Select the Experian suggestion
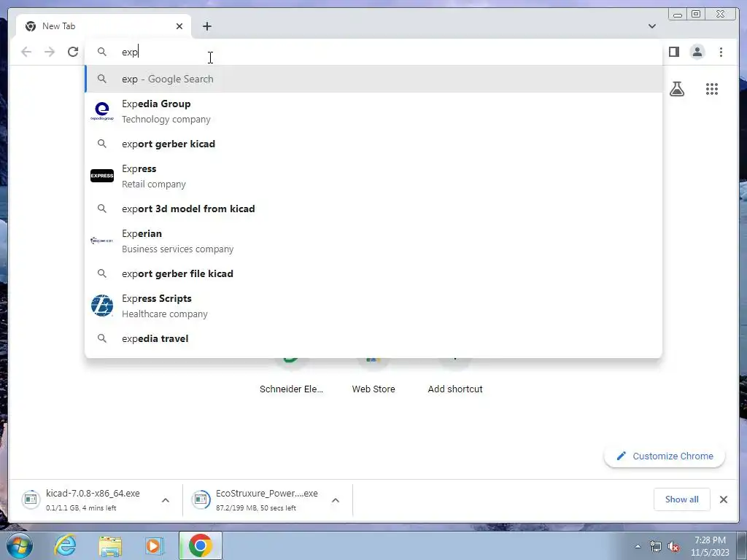 click(x=373, y=241)
